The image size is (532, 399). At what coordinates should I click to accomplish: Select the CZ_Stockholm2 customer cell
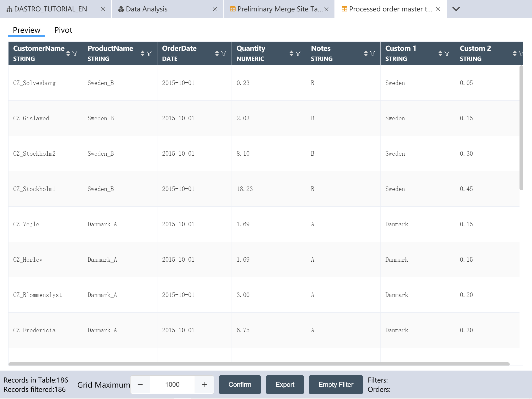point(45,154)
